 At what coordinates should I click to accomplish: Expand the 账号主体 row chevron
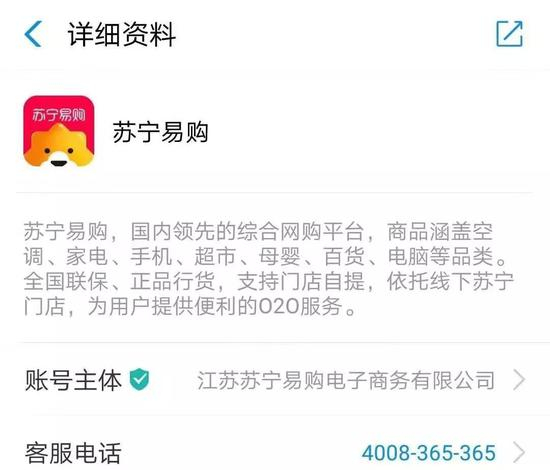(x=519, y=380)
